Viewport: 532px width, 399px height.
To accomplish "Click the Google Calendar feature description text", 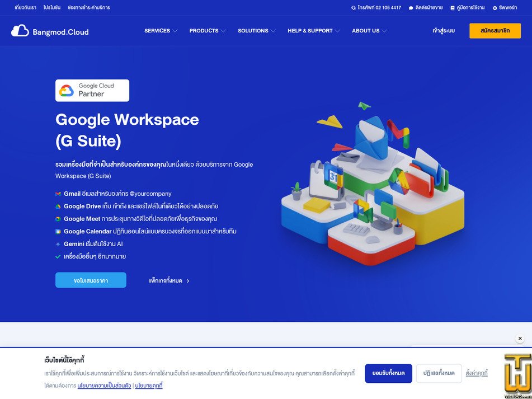I will [150, 231].
